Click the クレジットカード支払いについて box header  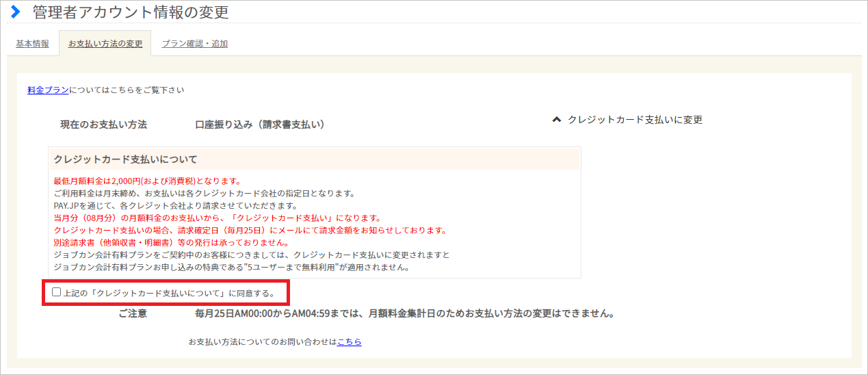pos(315,159)
